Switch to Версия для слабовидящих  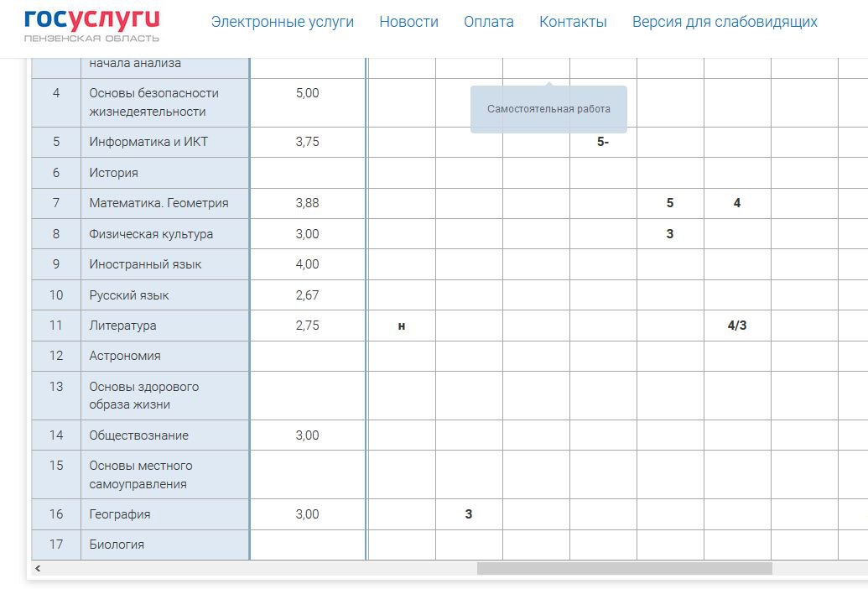[725, 22]
